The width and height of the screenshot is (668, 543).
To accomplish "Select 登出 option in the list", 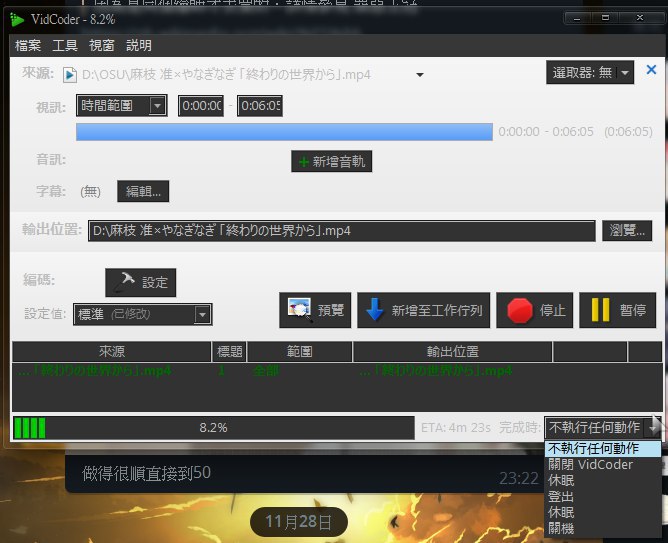I will pos(602,497).
